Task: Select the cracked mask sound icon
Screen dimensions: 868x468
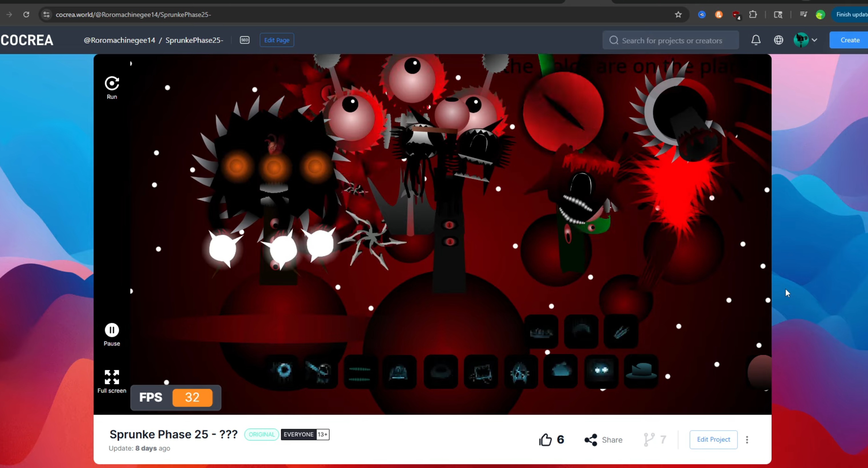Action: point(521,372)
